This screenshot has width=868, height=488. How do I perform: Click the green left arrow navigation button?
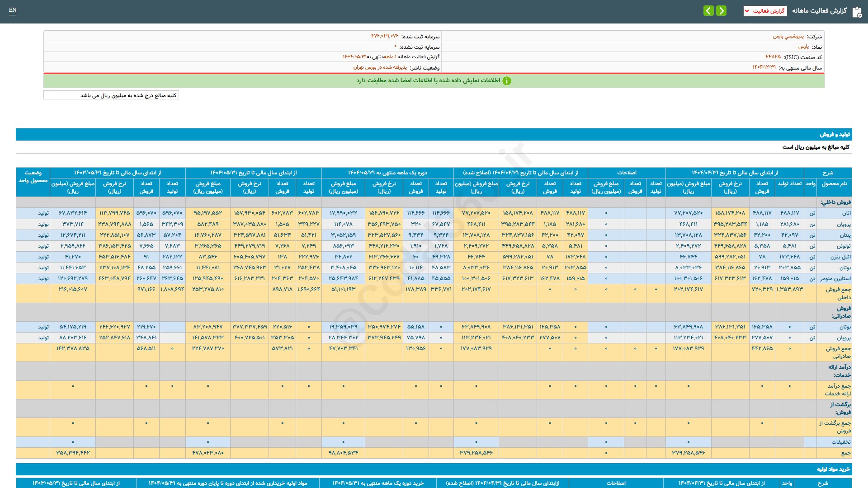(x=708, y=11)
